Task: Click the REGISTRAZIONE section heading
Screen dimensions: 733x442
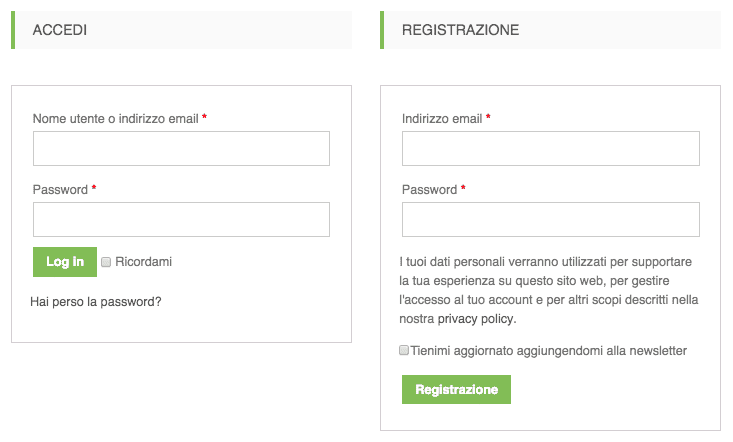Action: click(460, 30)
